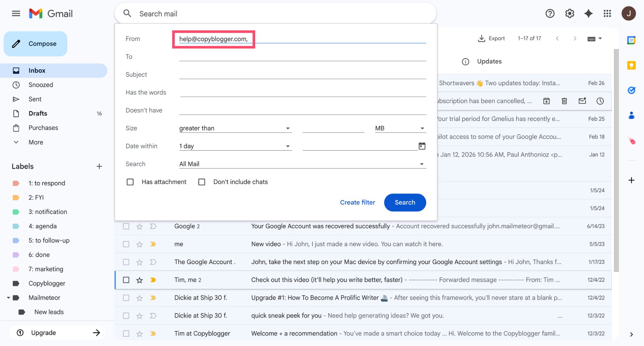Delete the cancelled subscription email via trash icon
Image resolution: width=644 pixels, height=346 pixels.
(564, 101)
